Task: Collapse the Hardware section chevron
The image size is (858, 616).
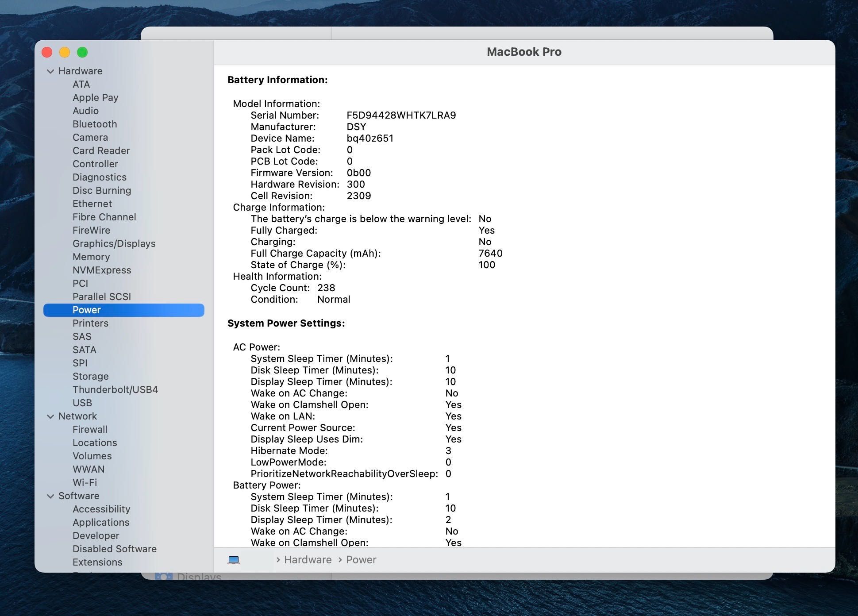Action: tap(50, 71)
